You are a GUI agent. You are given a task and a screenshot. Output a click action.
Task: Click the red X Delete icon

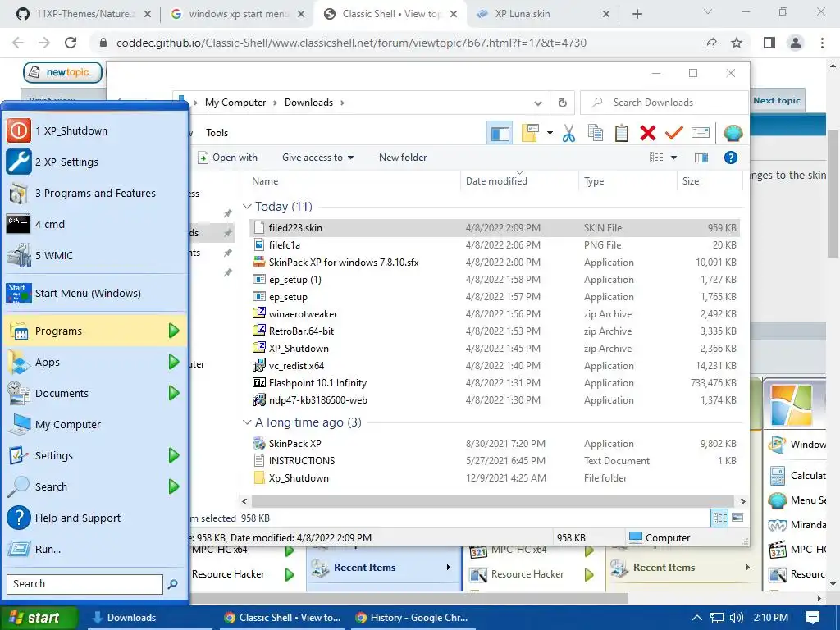point(648,133)
